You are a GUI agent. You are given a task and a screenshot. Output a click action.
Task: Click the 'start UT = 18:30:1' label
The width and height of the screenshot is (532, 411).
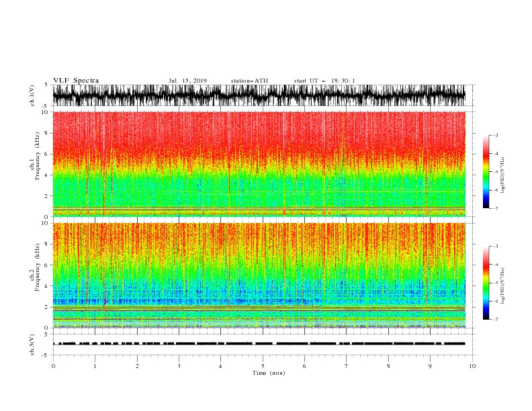(324, 81)
